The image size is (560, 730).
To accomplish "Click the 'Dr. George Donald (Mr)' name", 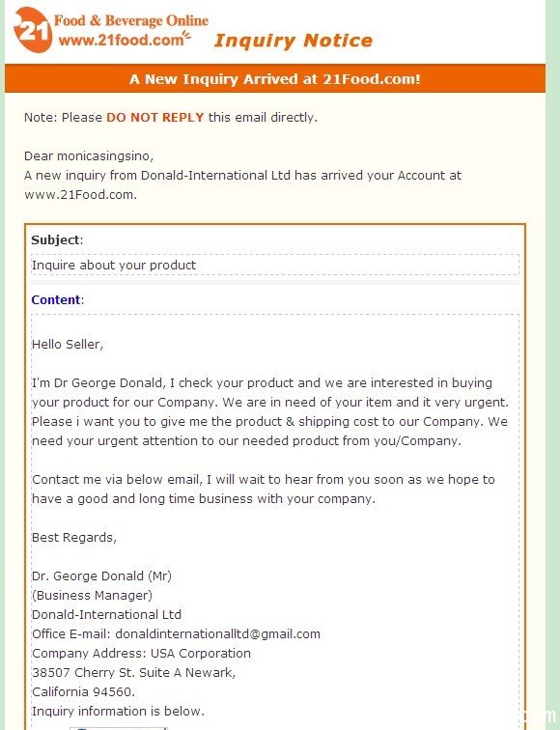I will click(x=101, y=576).
